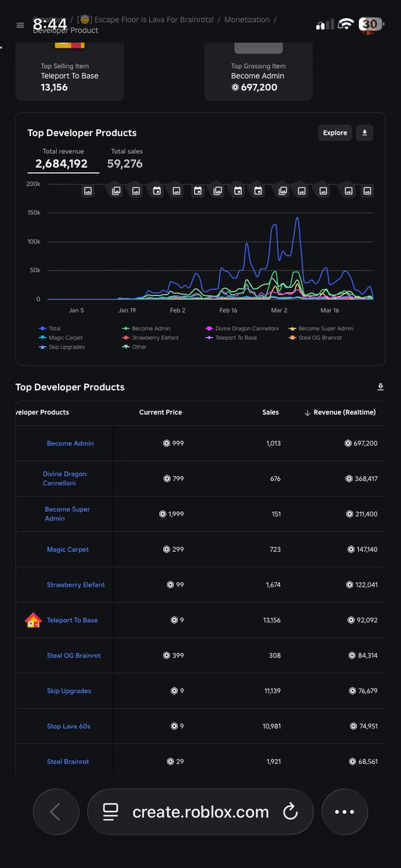The width and height of the screenshot is (401, 868).
Task: Click the leftmost annotation marker above chart
Action: pyautogui.click(x=88, y=191)
